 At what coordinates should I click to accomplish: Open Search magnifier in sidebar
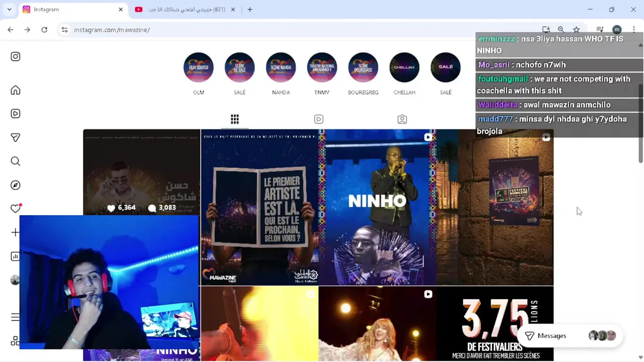coord(16,161)
